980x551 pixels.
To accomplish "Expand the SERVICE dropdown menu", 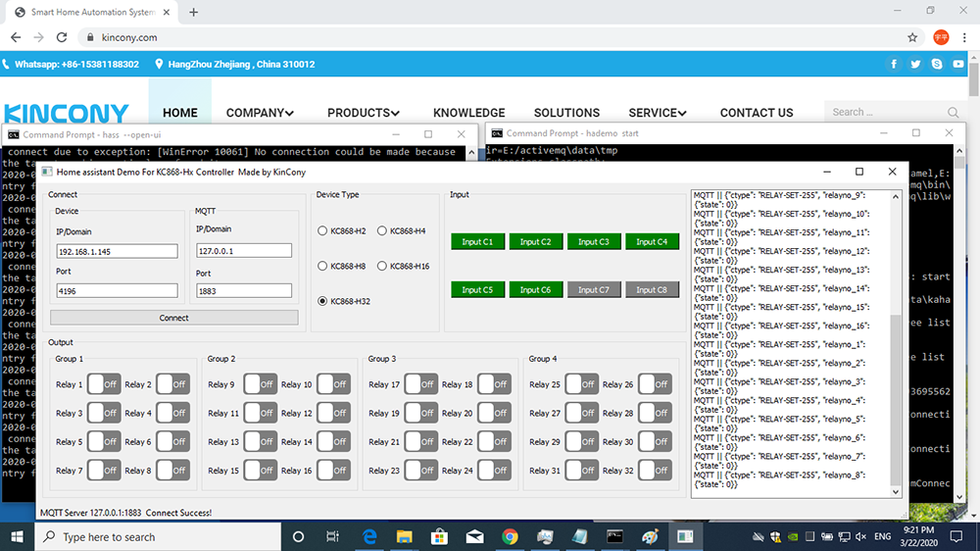I will click(658, 113).
